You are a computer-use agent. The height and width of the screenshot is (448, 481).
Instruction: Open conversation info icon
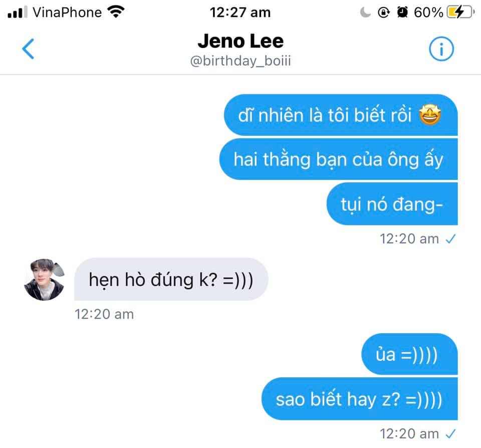pos(441,49)
